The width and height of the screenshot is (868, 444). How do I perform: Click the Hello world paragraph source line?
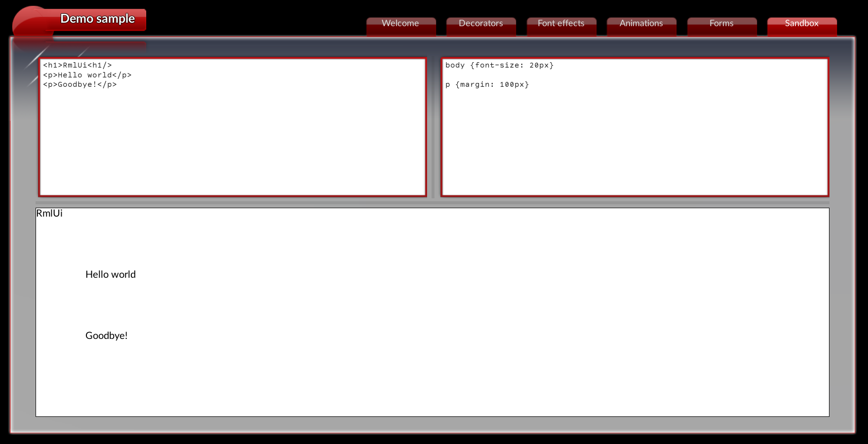(x=87, y=75)
